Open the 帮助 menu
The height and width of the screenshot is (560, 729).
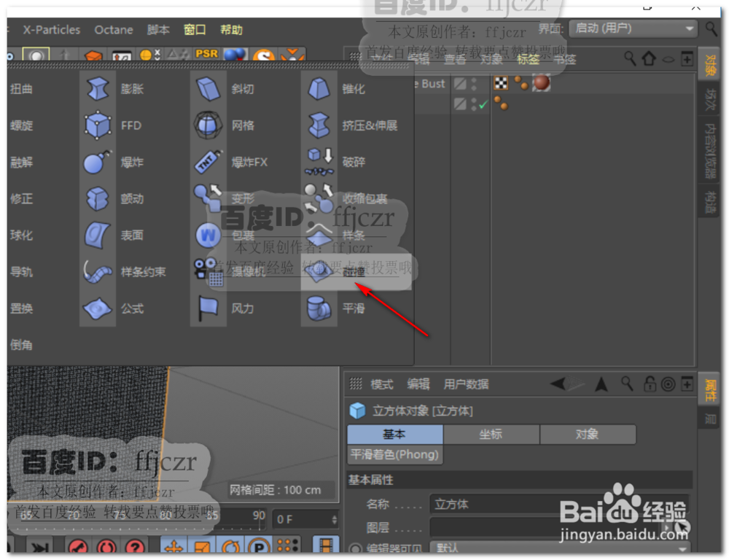coord(231,30)
